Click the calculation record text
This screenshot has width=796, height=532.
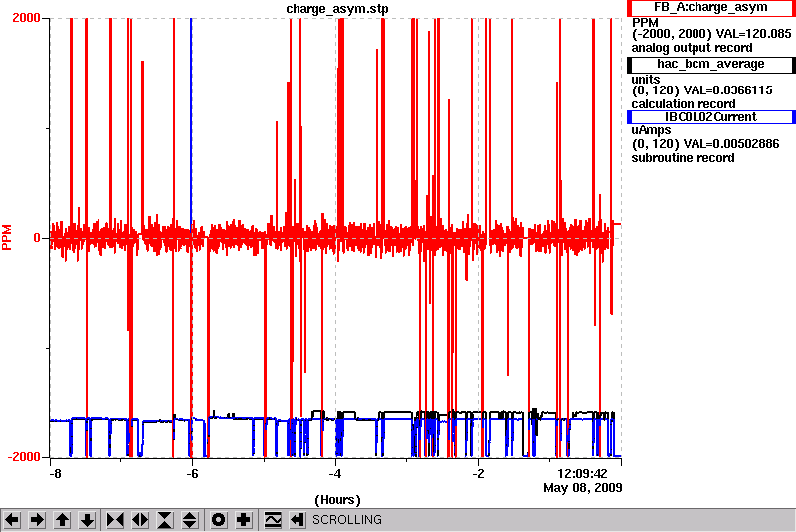pos(684,104)
